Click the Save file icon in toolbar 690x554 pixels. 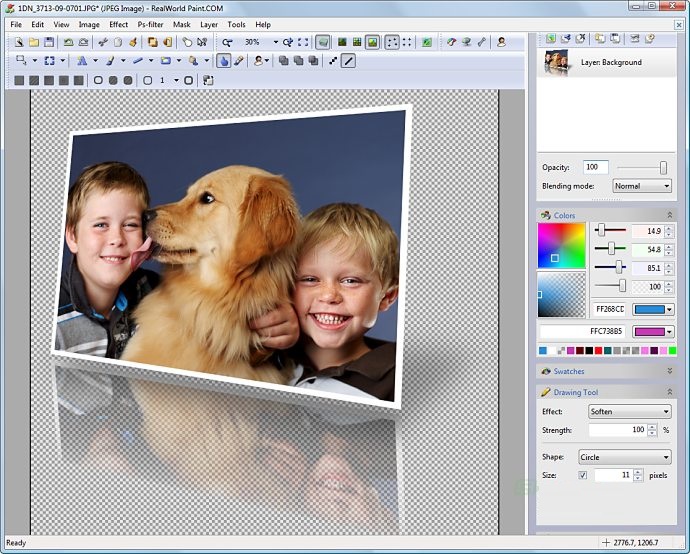(49, 43)
